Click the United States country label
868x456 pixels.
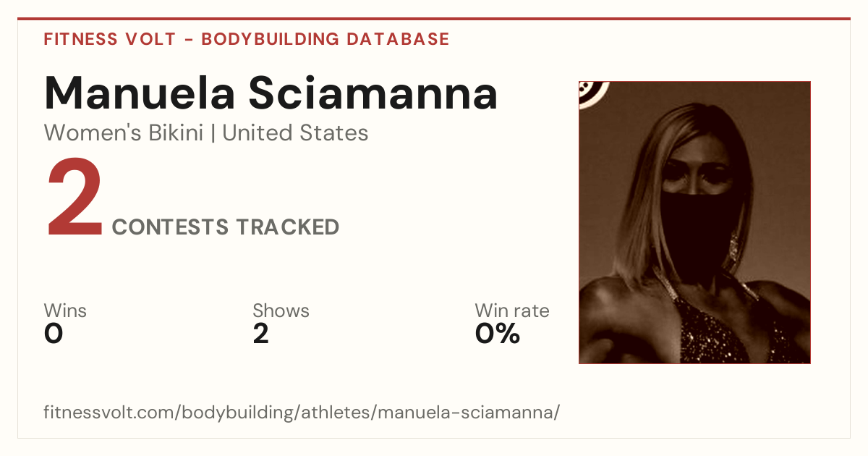coord(295,133)
